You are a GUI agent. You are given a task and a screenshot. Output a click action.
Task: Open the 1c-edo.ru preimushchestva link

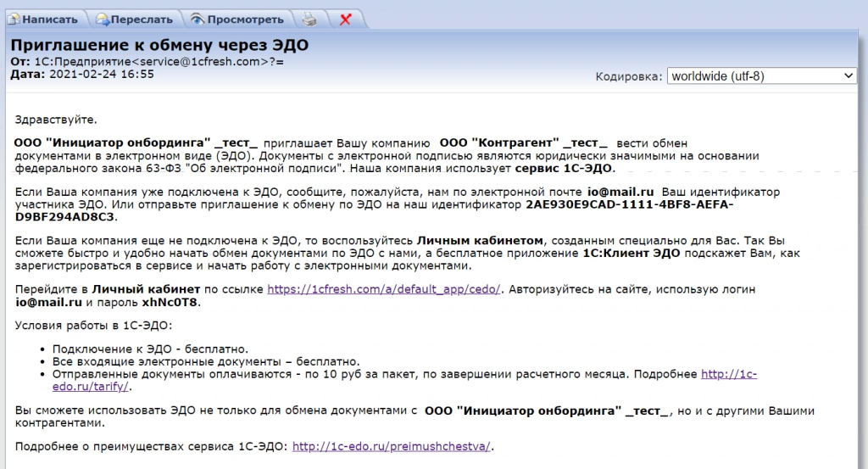[x=391, y=446]
